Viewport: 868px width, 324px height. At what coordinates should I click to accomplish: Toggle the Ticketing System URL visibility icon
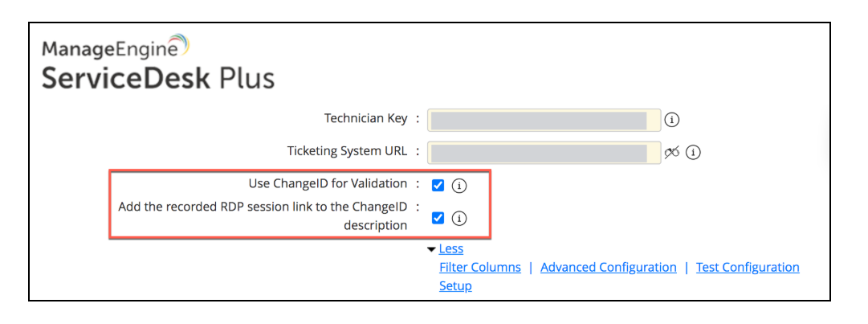pyautogui.click(x=672, y=152)
